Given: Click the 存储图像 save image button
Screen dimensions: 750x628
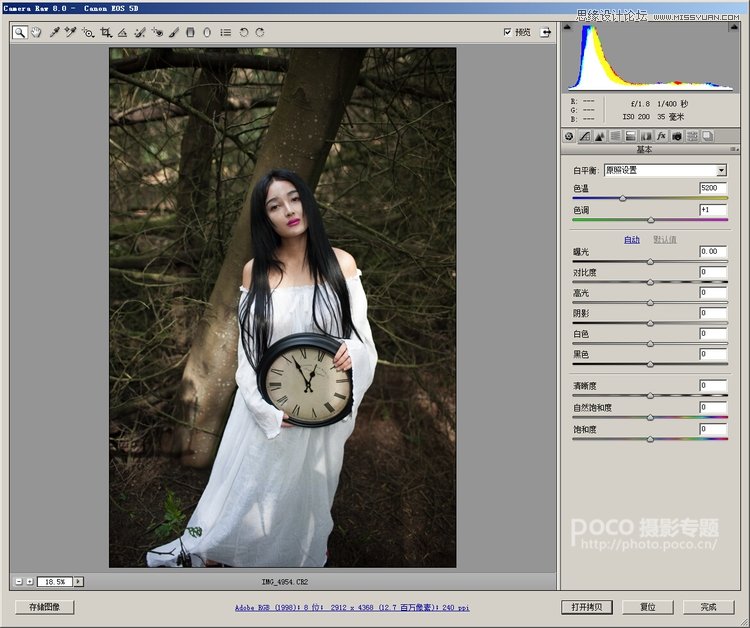Looking at the screenshot, I should pos(44,607).
